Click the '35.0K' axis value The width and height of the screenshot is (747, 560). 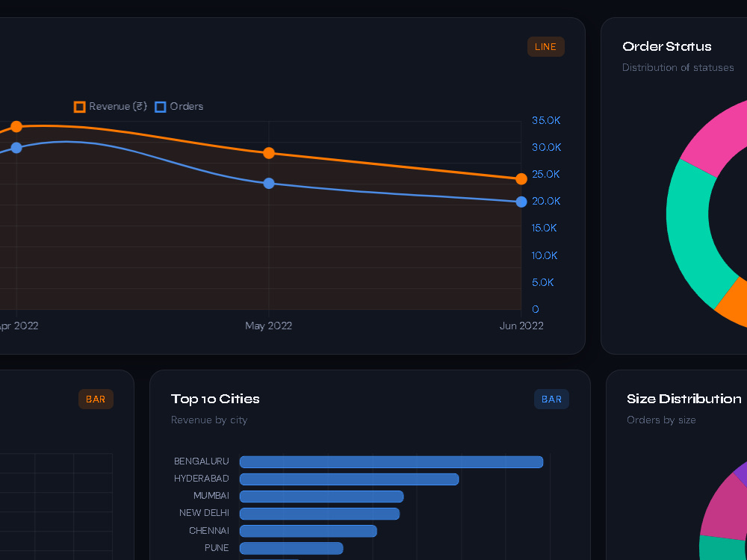click(x=546, y=120)
